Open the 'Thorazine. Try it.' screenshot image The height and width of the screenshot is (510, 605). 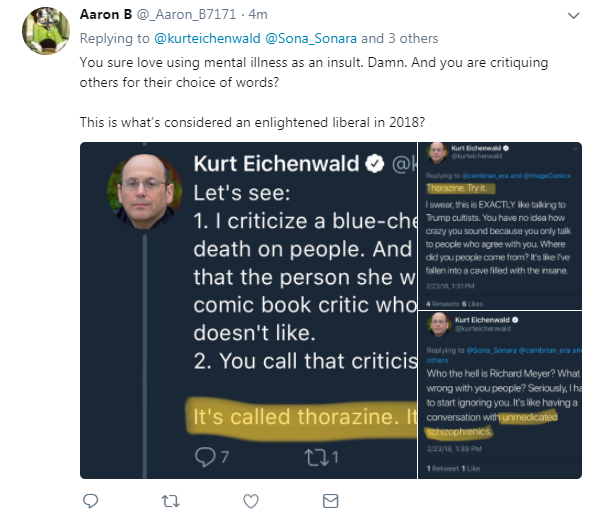pos(500,226)
